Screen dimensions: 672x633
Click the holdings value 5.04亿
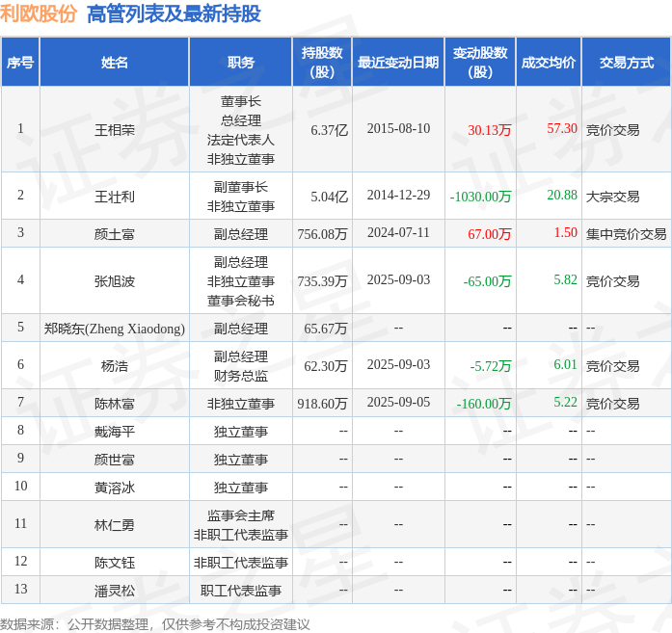tap(329, 197)
